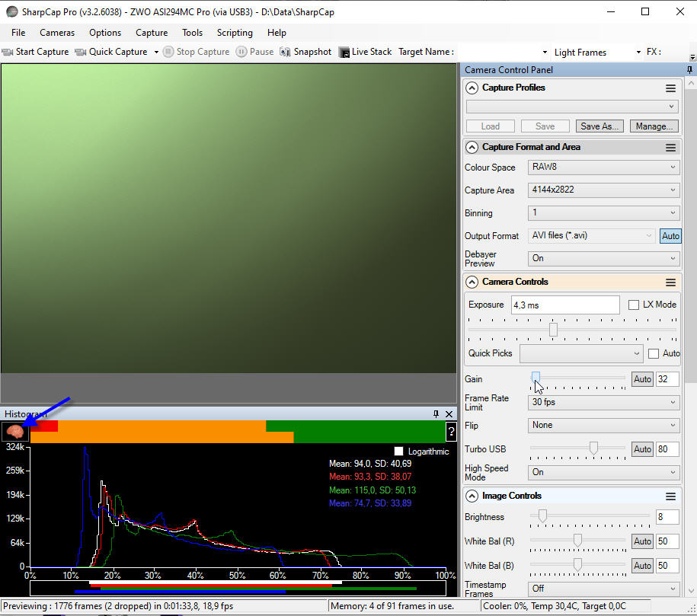Open the Camera Controls hamburger menu
This screenshot has width=697, height=616.
pyautogui.click(x=670, y=282)
